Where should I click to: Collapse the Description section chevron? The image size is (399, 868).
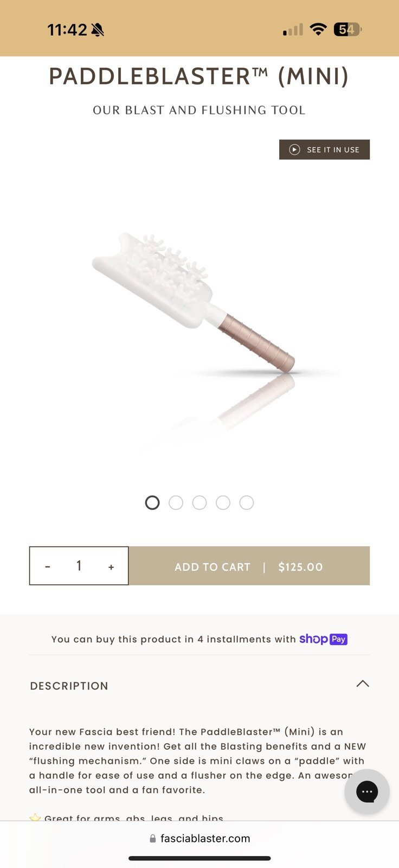tap(363, 684)
